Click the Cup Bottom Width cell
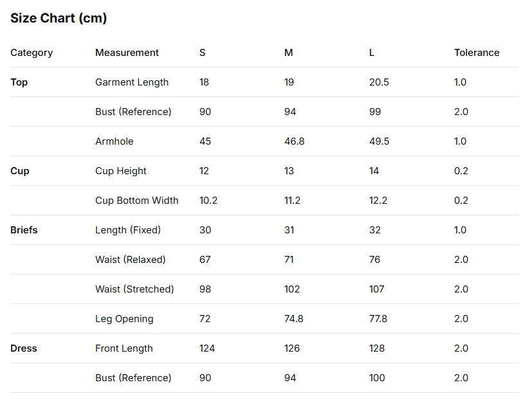Screen dimensions: 532x405 [x=137, y=201]
